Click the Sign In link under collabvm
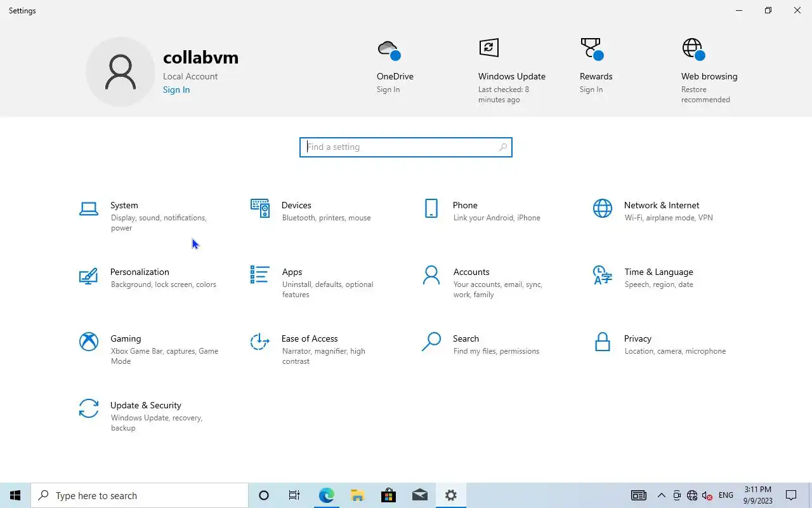The image size is (812, 508). coord(176,90)
